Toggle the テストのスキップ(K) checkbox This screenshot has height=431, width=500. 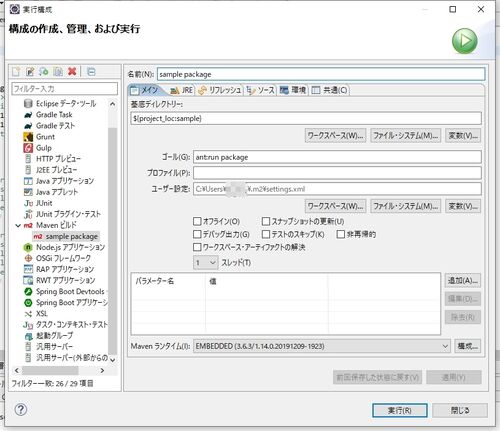[266, 234]
